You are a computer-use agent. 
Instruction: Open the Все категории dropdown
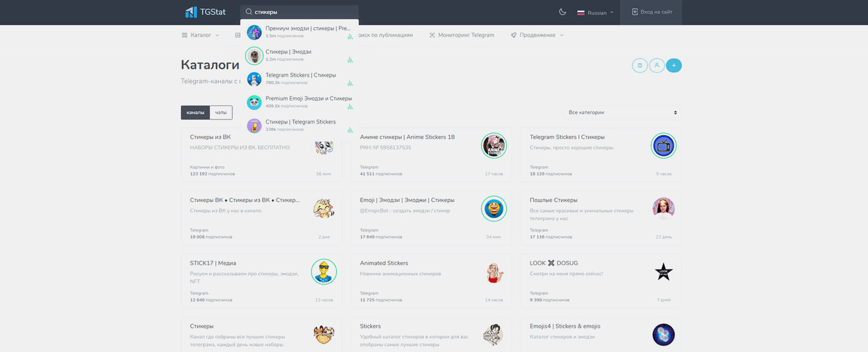coord(622,112)
